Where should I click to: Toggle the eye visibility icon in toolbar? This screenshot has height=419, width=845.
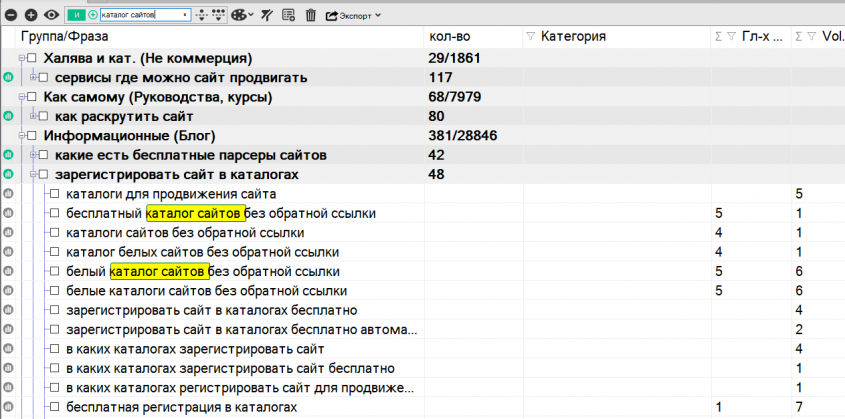[x=51, y=16]
